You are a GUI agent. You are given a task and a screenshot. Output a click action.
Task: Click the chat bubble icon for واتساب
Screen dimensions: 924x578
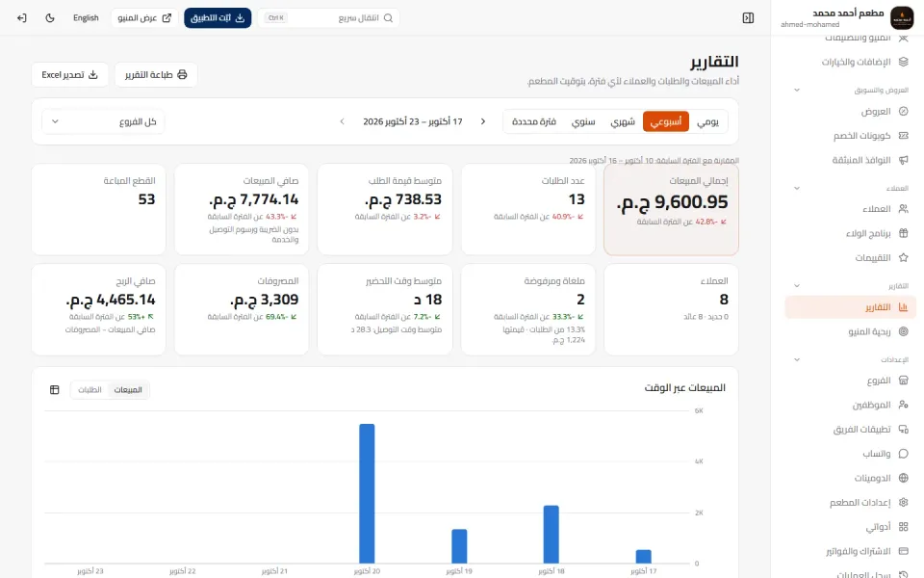(x=904, y=454)
